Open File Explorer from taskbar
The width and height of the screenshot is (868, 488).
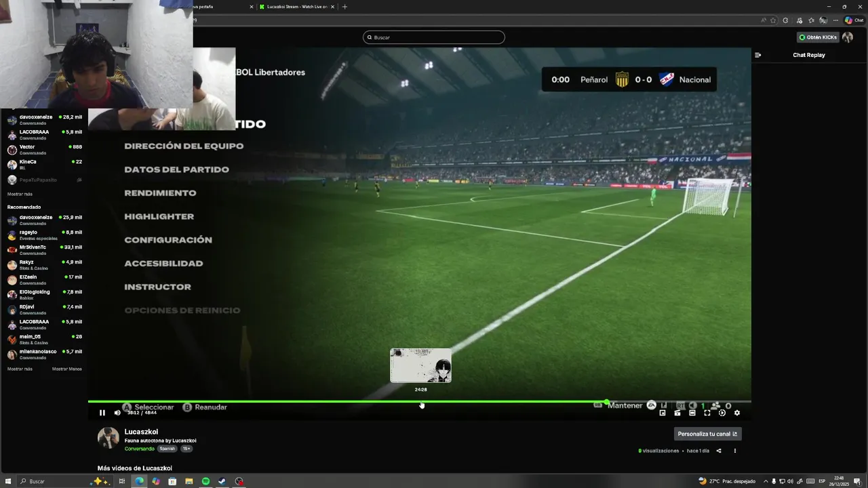click(x=189, y=481)
